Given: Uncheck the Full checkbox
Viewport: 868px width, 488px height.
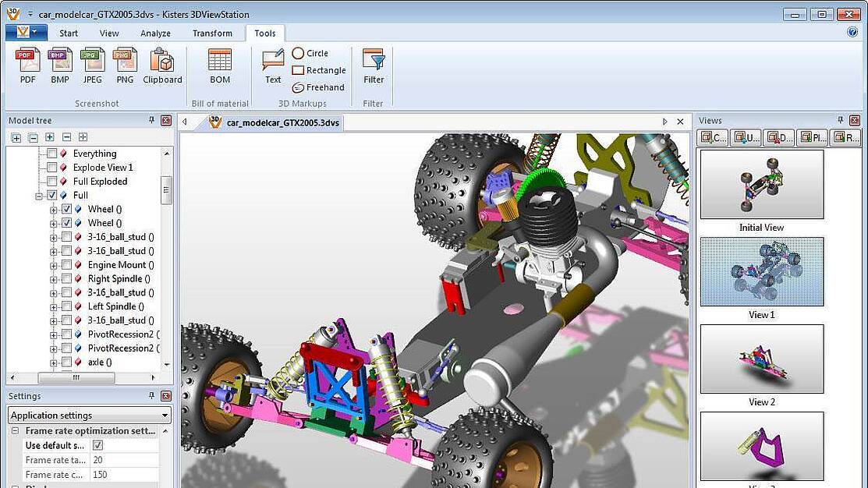Looking at the screenshot, I should 52,195.
